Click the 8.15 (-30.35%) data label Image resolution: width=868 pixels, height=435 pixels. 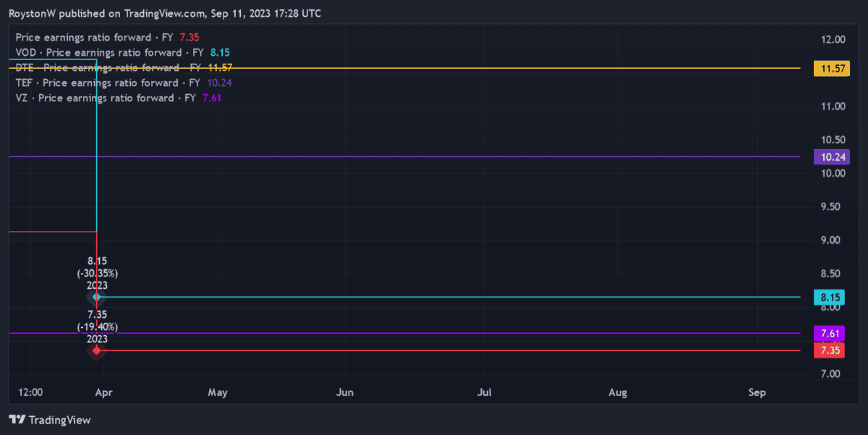(x=97, y=267)
